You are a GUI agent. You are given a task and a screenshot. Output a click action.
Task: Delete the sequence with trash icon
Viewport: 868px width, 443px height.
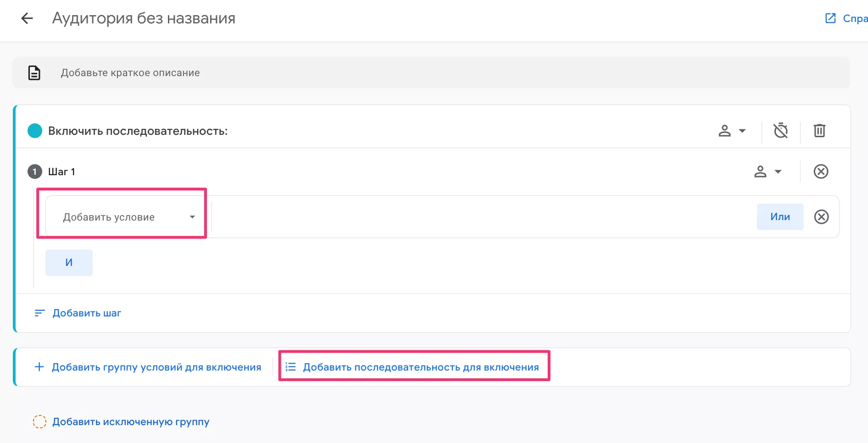tap(819, 131)
